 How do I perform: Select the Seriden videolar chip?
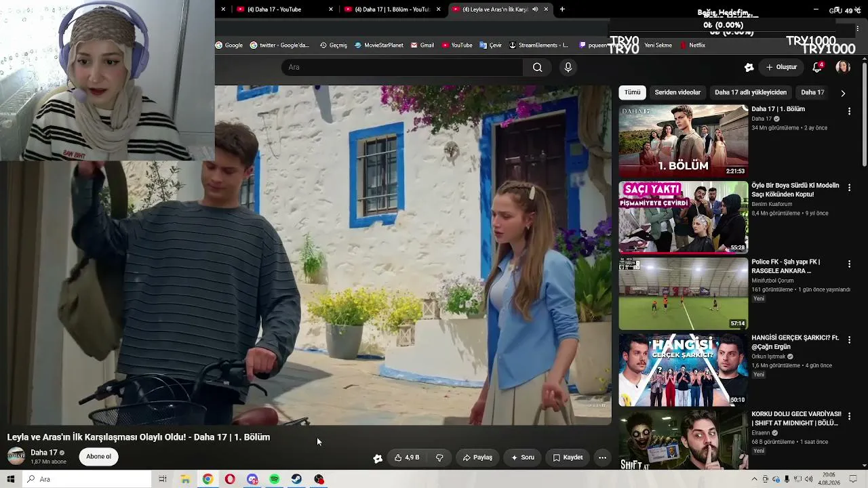(677, 92)
